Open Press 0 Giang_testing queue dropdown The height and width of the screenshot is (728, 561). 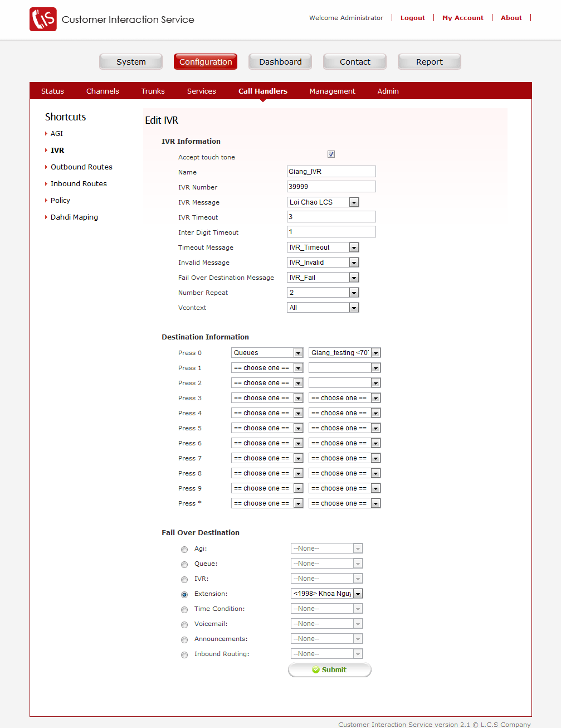tap(345, 353)
